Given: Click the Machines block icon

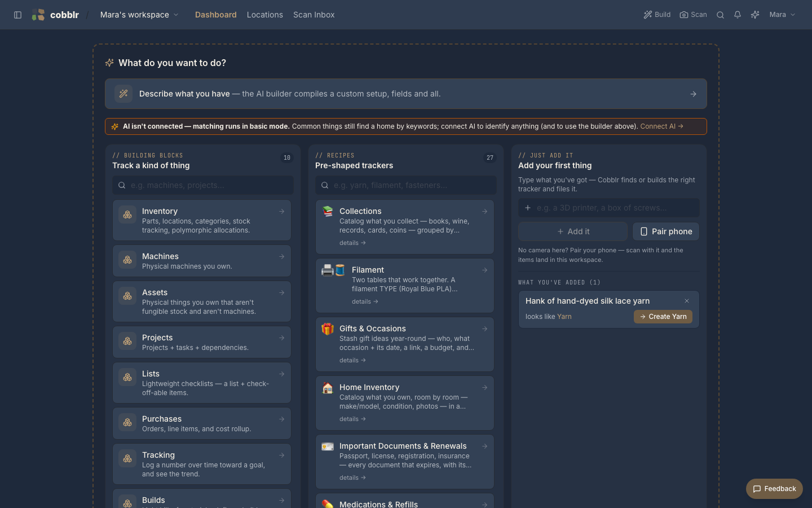Looking at the screenshot, I should 127,260.
